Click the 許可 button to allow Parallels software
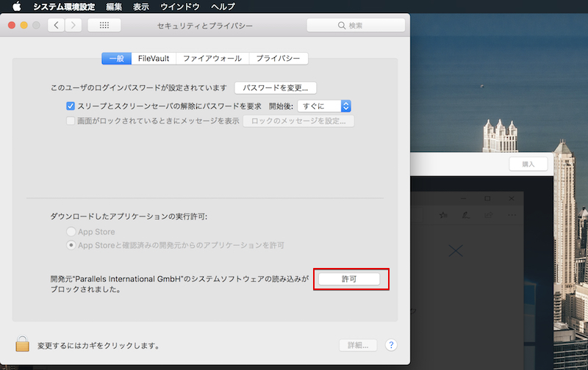This screenshot has width=588, height=370. (349, 279)
